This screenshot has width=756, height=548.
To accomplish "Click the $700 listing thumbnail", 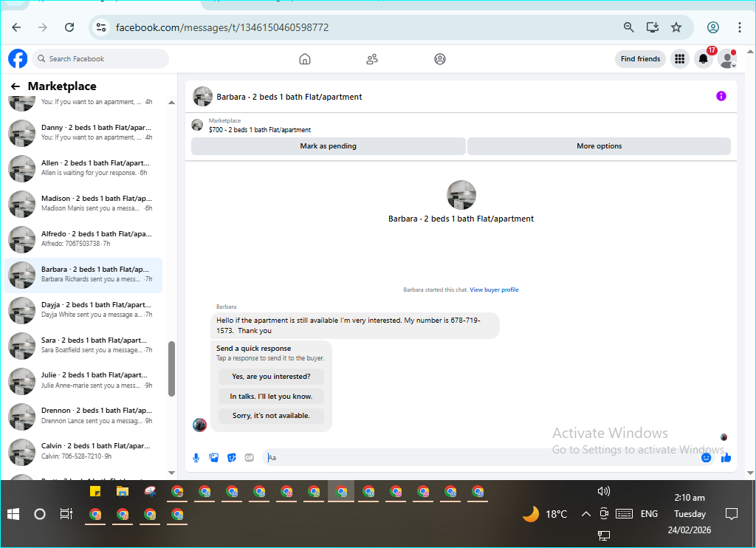I will [197, 125].
